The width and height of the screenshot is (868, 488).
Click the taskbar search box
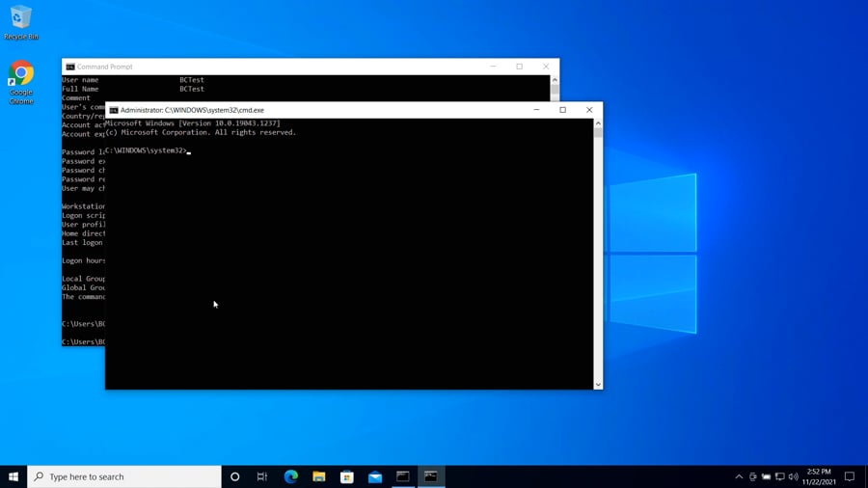[124, 476]
